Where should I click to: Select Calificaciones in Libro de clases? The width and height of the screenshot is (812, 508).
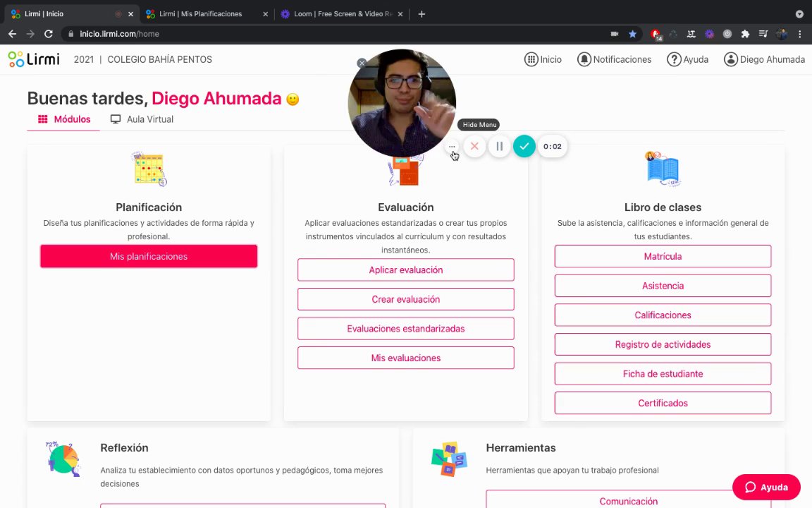[663, 315]
